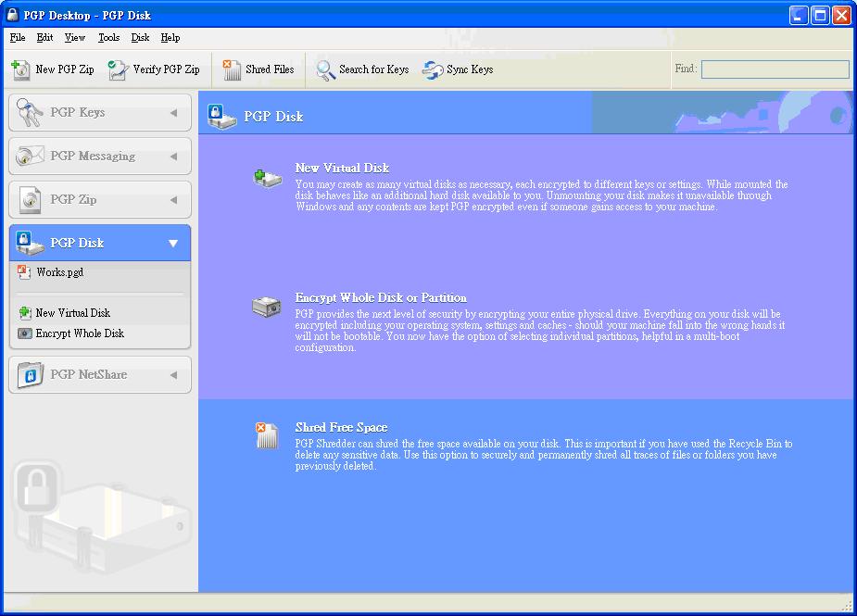Click the PGP Desktop title bar padlock icon
The image size is (857, 616).
coord(12,15)
